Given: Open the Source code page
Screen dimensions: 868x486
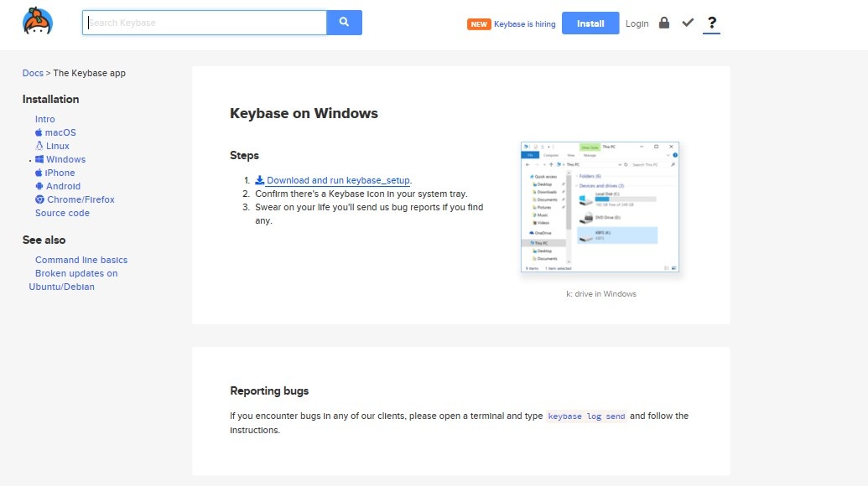Looking at the screenshot, I should point(62,213).
